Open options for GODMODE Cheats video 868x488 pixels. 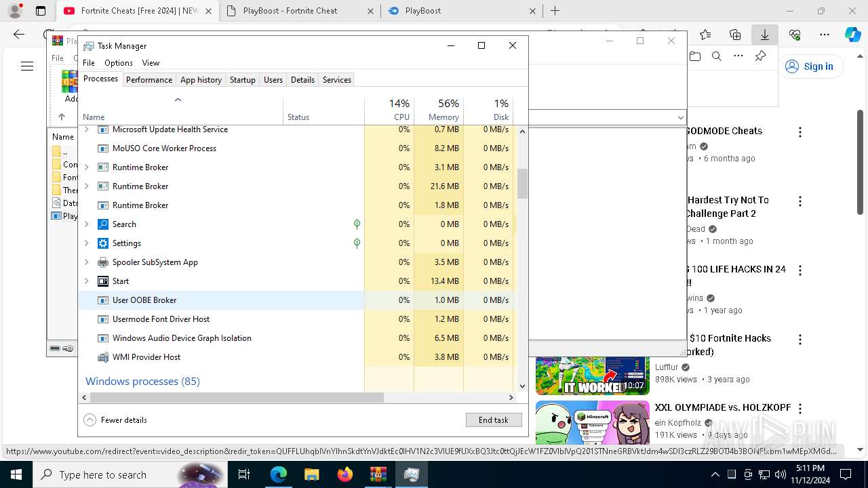tap(800, 132)
